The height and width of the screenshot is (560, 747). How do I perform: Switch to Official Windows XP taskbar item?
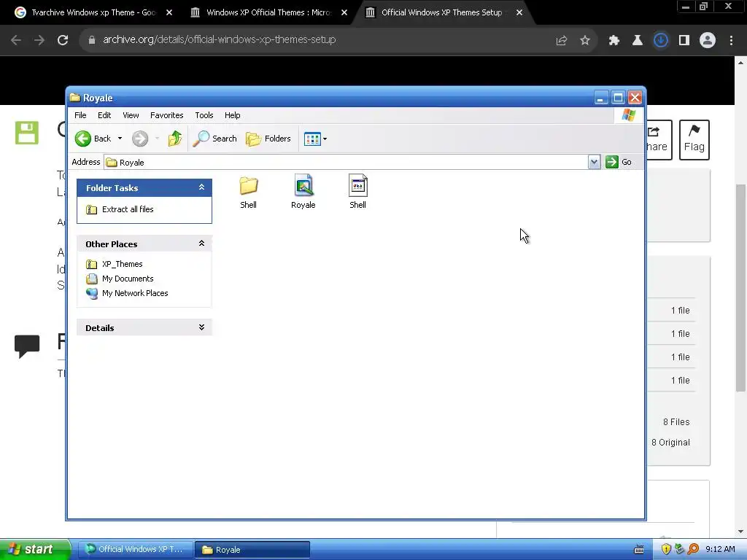pyautogui.click(x=135, y=550)
